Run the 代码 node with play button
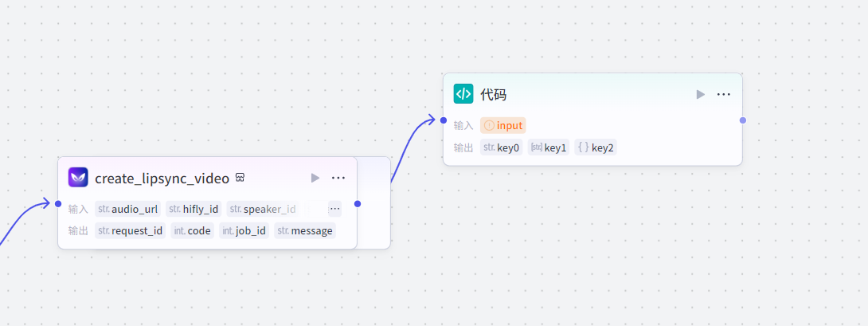868x326 pixels. (701, 94)
